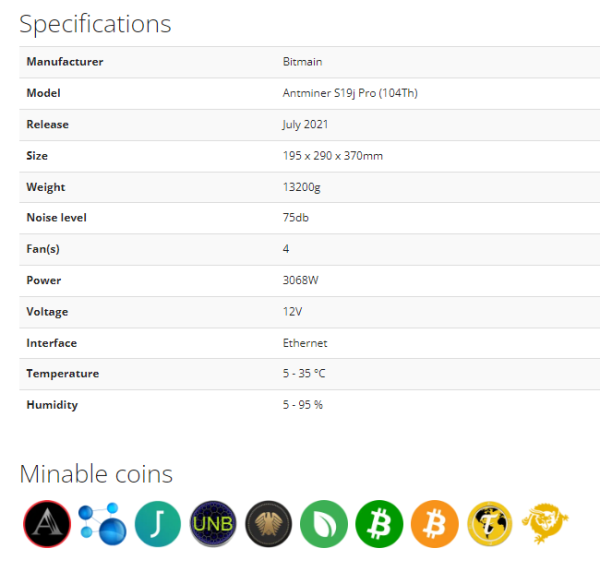Select the teal 'J' coin icon
This screenshot has height=584, width=600.
158,524
